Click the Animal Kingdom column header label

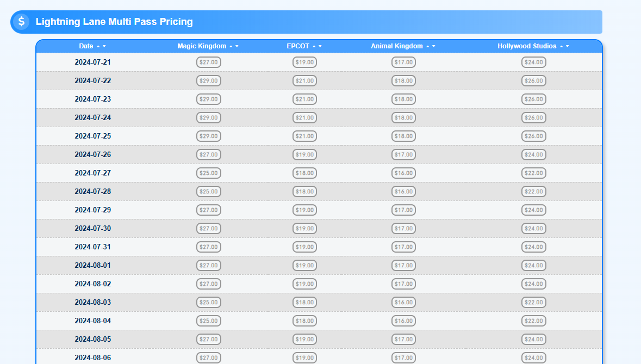click(396, 46)
